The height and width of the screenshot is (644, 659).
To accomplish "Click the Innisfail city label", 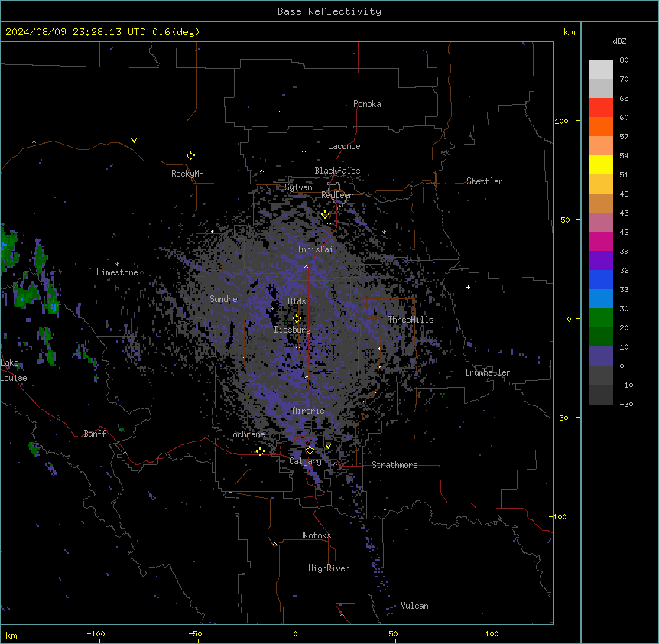I will point(317,249).
